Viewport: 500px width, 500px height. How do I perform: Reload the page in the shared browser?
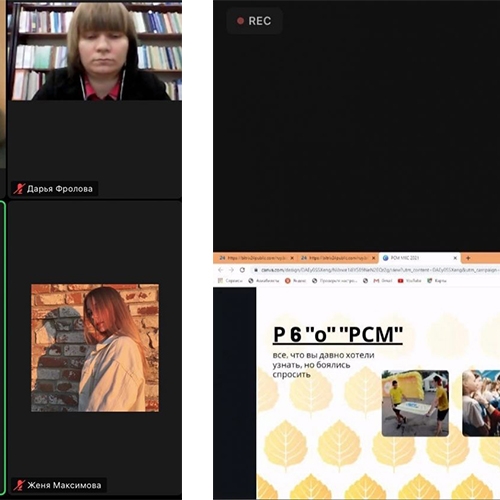coord(242,270)
